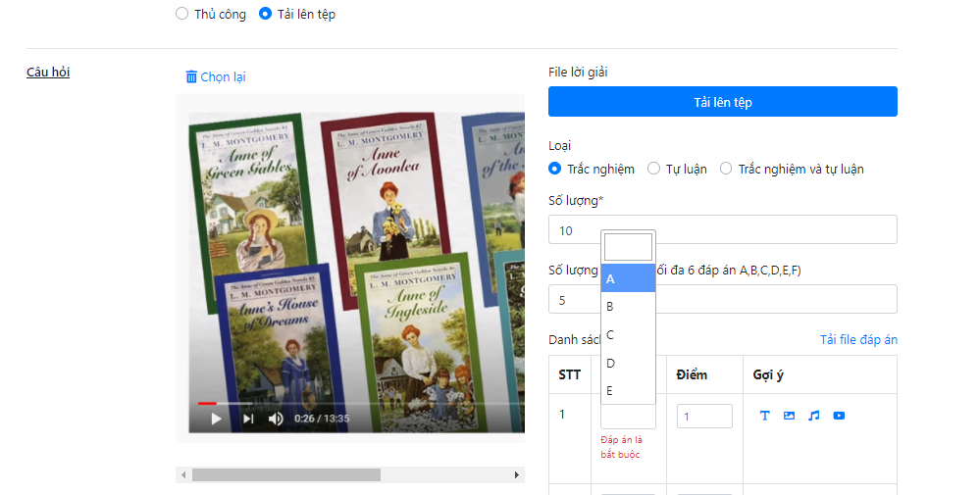980x495 pixels.
Task: Play the video with the play button
Action: 216,419
